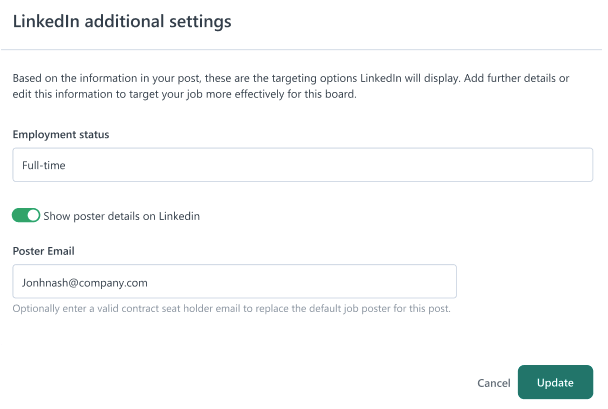Click the 'Update' text on the green button

(555, 383)
